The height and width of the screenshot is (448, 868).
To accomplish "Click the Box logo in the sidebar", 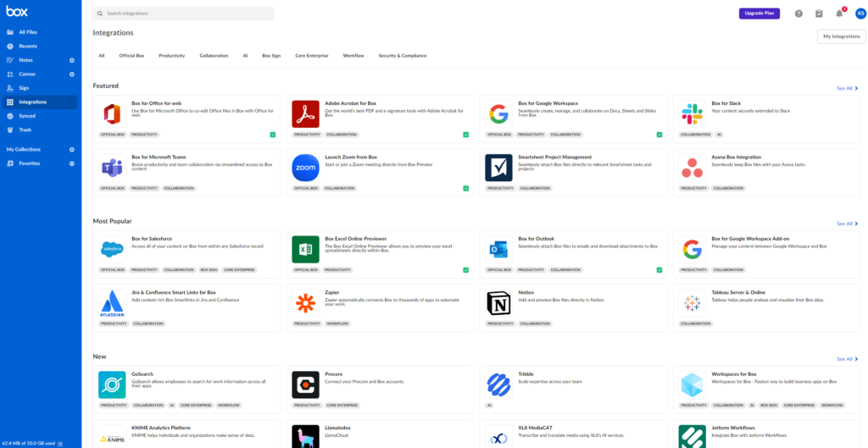I will pos(17,13).
